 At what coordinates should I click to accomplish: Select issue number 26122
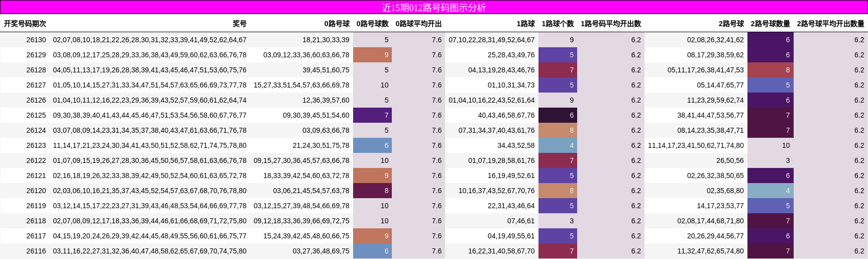tap(36, 160)
